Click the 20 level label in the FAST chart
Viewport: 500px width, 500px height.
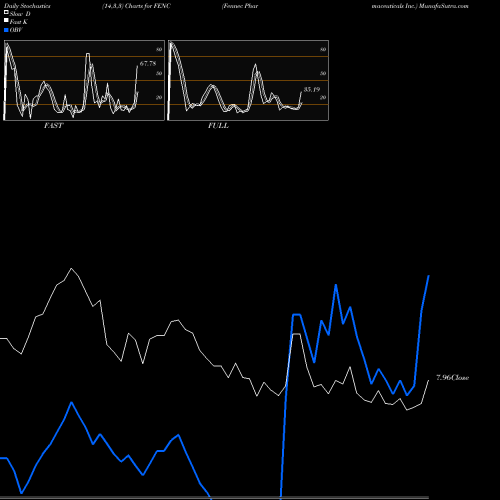click(159, 97)
